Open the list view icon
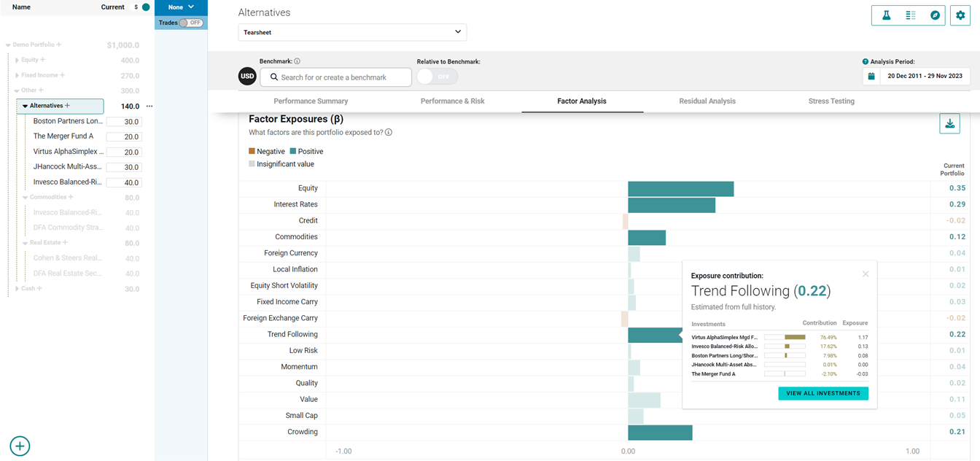This screenshot has height=461, width=980. click(909, 15)
